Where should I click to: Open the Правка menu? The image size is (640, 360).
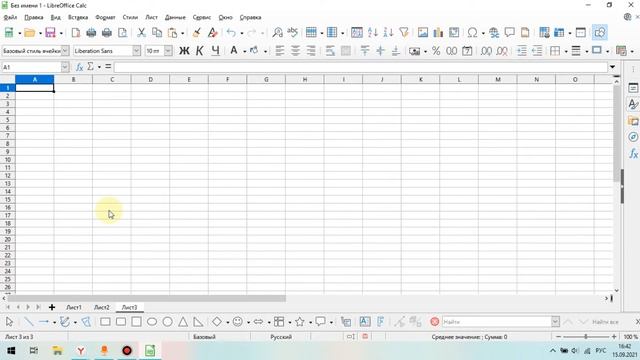(x=33, y=18)
